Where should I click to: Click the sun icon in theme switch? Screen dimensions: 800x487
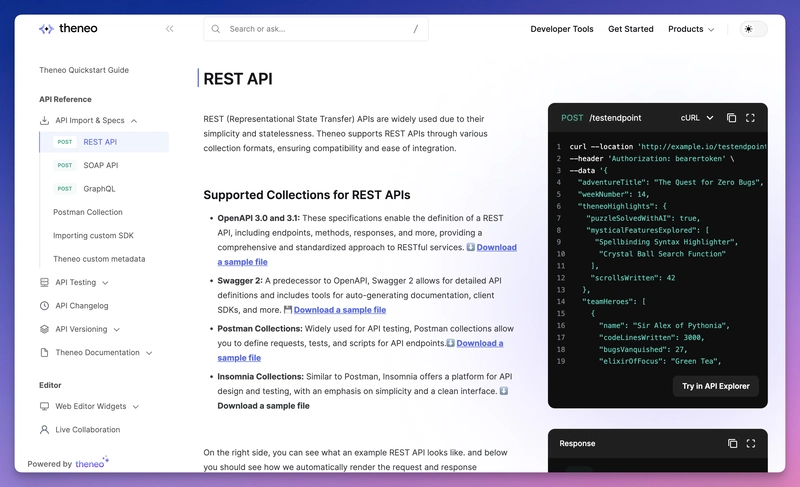point(748,29)
